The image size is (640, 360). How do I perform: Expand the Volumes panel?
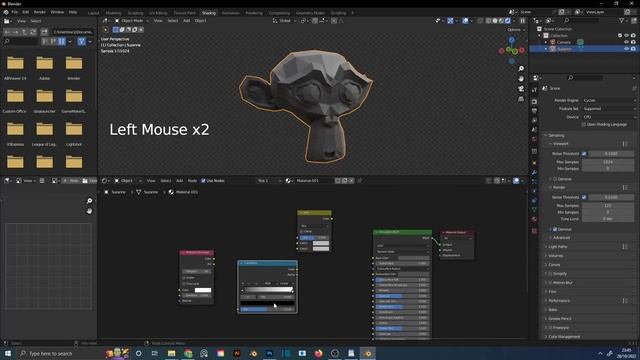click(x=556, y=256)
